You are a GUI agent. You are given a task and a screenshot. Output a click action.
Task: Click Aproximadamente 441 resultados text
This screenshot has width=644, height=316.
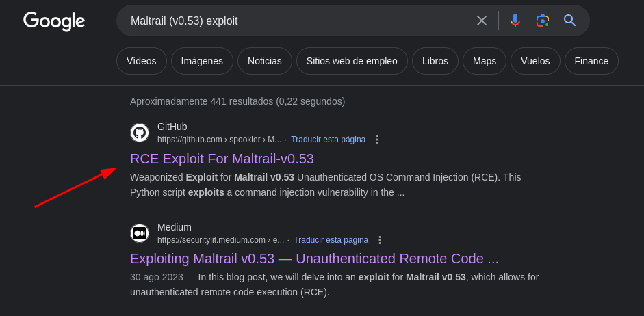click(x=237, y=101)
